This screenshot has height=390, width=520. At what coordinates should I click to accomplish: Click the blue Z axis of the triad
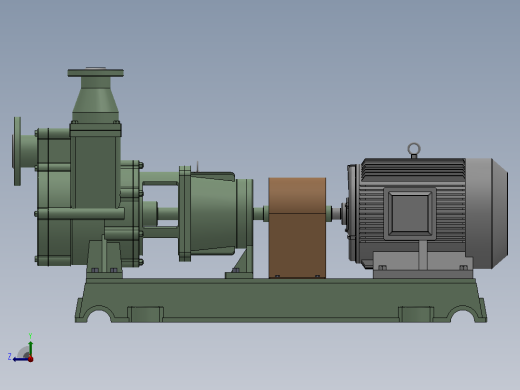pyautogui.click(x=21, y=359)
